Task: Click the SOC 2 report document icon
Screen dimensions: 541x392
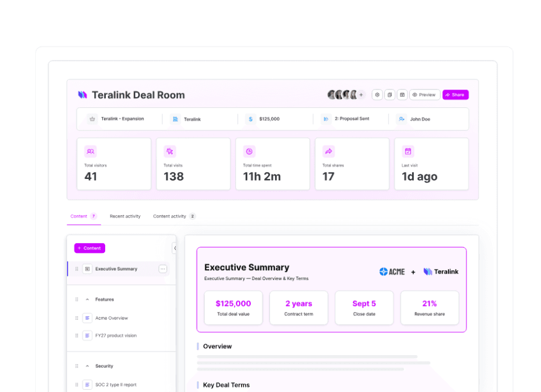Action: [87, 384]
